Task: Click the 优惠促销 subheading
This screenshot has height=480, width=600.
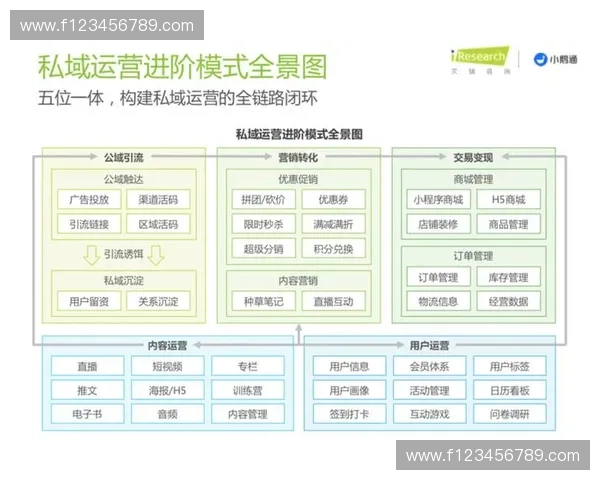Action: (x=298, y=179)
